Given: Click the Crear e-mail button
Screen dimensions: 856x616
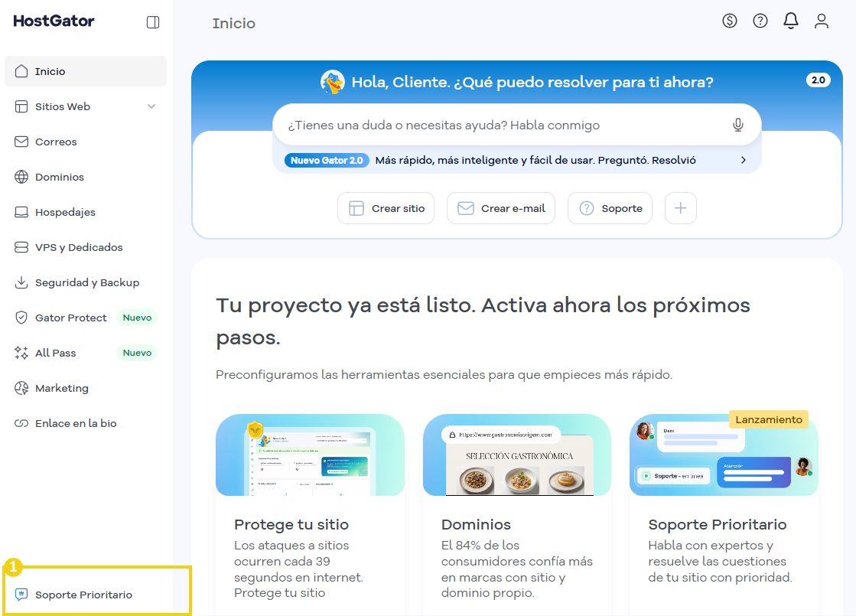Looking at the screenshot, I should click(x=500, y=208).
